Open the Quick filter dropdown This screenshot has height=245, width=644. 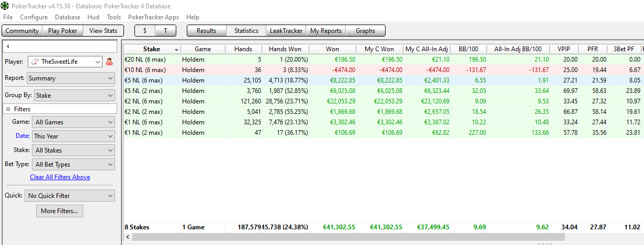70,196
